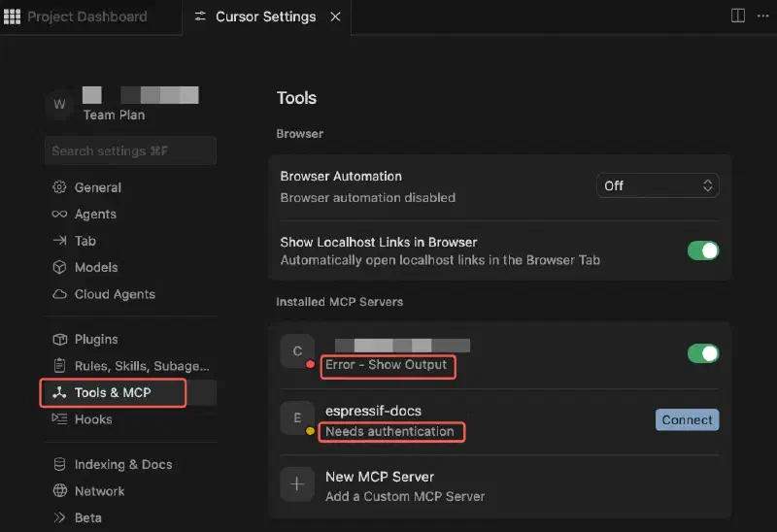Select the Cursor Settings tab
Image resolution: width=777 pixels, height=532 pixels.
265,17
